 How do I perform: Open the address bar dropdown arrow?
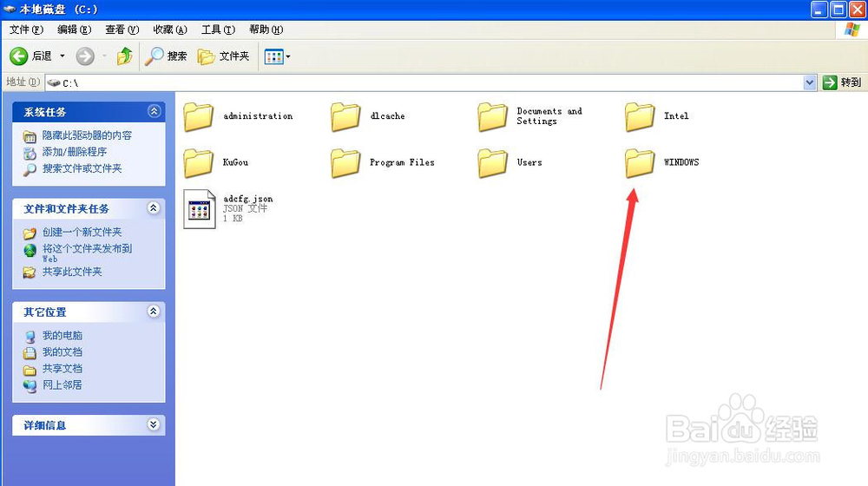tap(809, 82)
